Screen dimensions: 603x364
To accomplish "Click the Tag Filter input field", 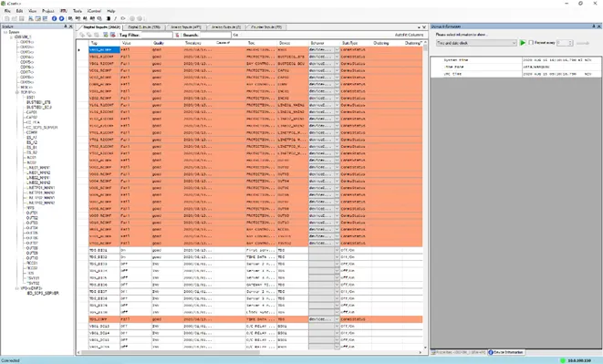I will click(x=157, y=35).
